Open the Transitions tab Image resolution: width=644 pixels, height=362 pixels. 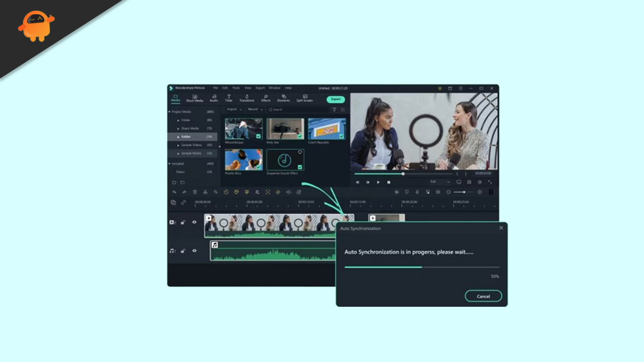(247, 98)
